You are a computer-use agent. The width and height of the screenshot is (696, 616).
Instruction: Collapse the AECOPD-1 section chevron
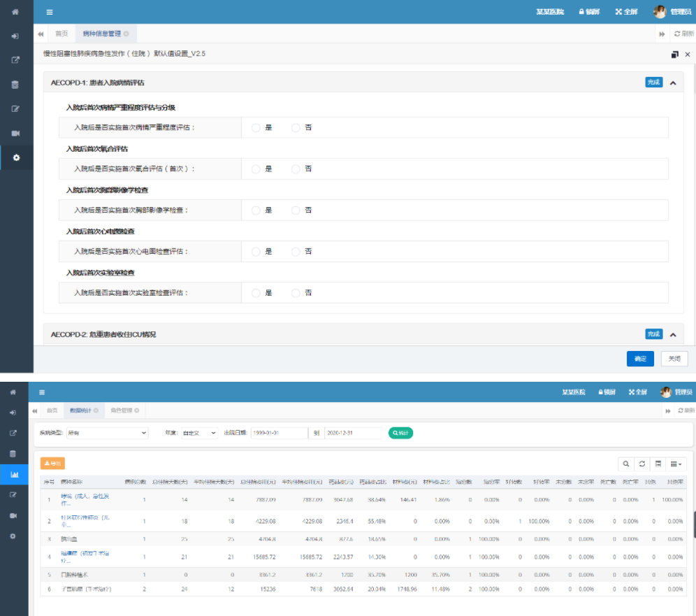[673, 83]
